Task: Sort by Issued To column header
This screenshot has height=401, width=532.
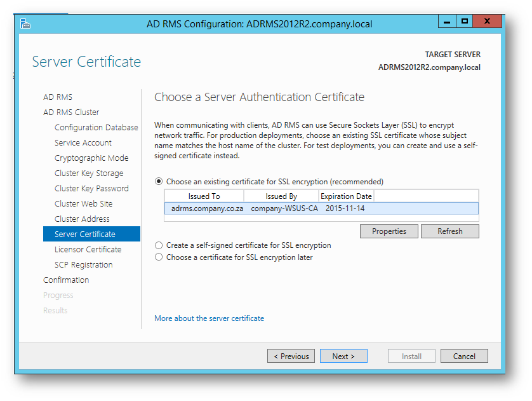Action: pyautogui.click(x=204, y=196)
